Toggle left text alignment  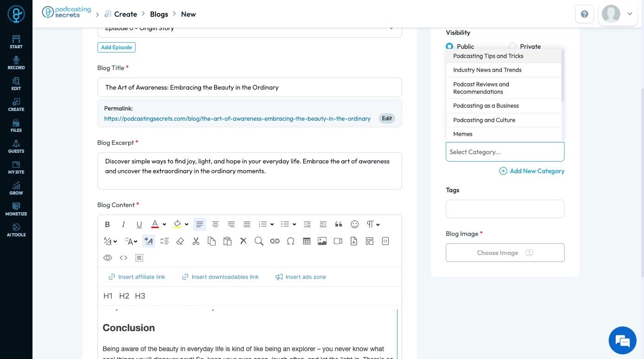click(200, 224)
